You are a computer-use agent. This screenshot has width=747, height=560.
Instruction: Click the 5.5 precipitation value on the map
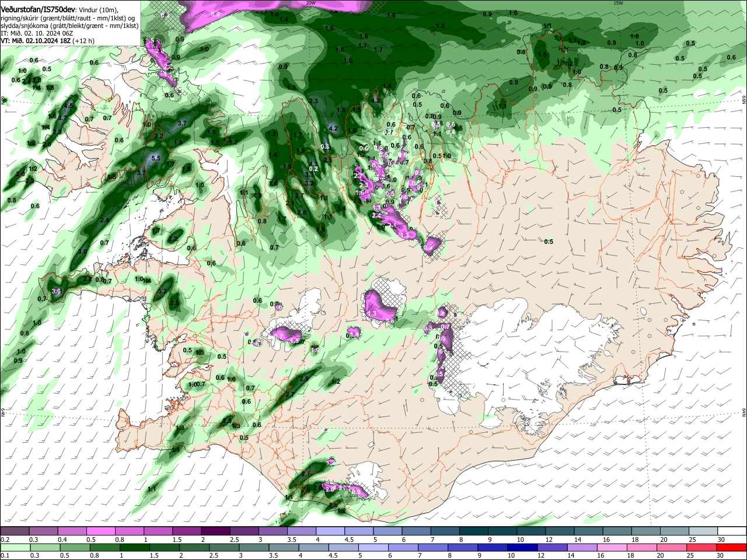[x=156, y=158]
